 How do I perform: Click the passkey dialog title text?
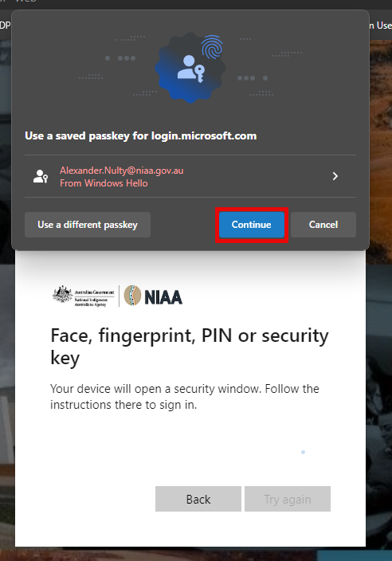(140, 136)
